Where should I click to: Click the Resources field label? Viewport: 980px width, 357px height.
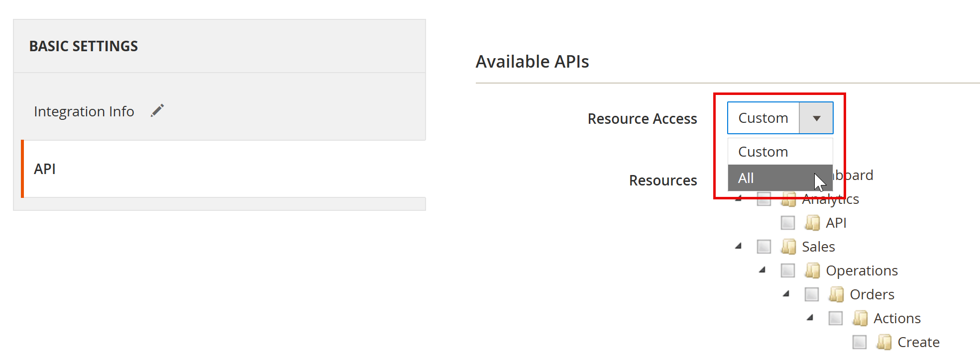coord(663,180)
